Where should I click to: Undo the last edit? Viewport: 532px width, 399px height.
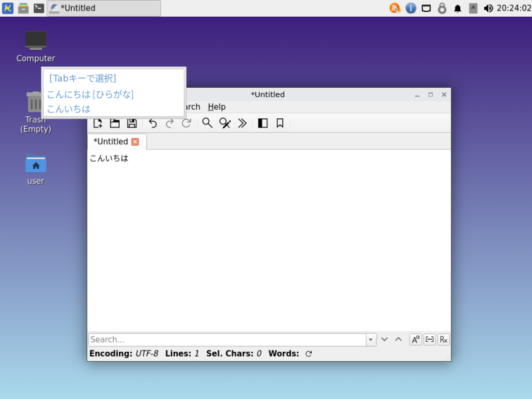(x=153, y=123)
